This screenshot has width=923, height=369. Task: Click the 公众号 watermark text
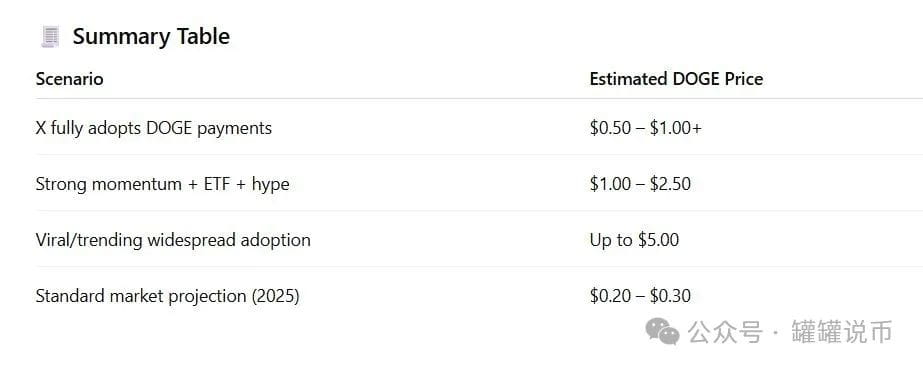pyautogui.click(x=725, y=332)
